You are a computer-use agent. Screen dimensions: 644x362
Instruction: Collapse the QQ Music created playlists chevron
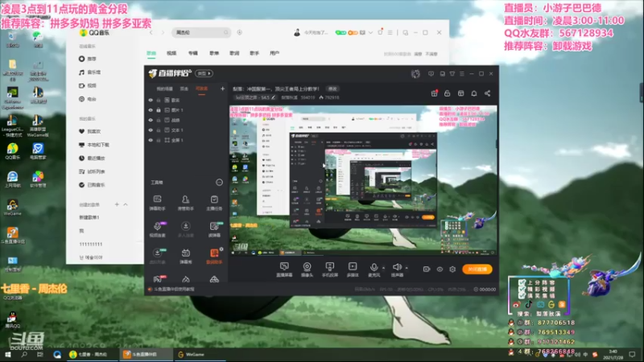[126, 204]
